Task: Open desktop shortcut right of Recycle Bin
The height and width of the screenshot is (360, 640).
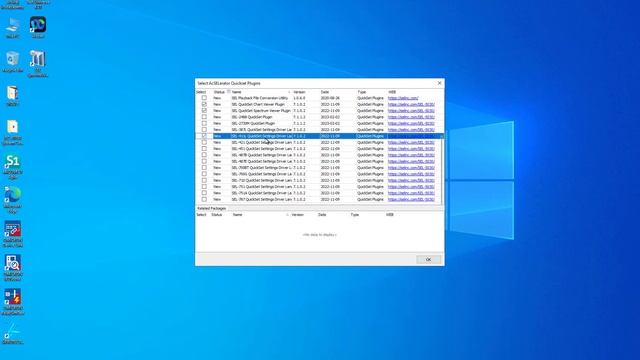Action: tap(38, 63)
